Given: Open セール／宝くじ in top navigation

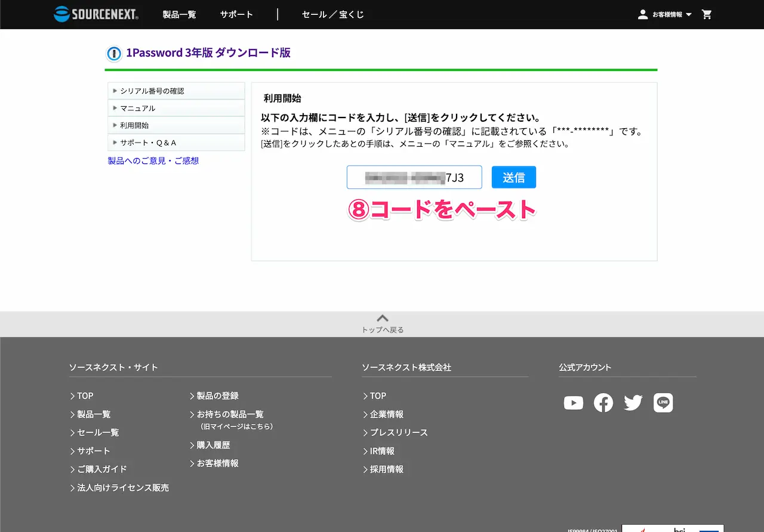Looking at the screenshot, I should tap(333, 14).
